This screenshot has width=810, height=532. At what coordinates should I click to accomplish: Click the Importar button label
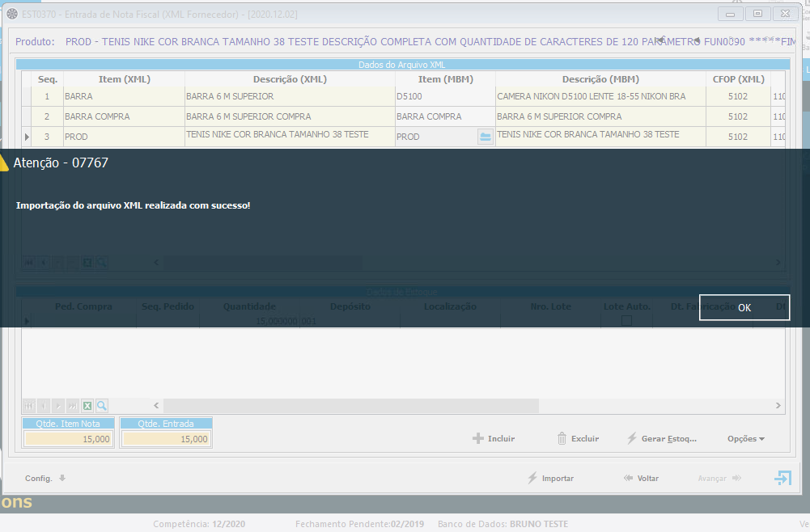pos(558,479)
